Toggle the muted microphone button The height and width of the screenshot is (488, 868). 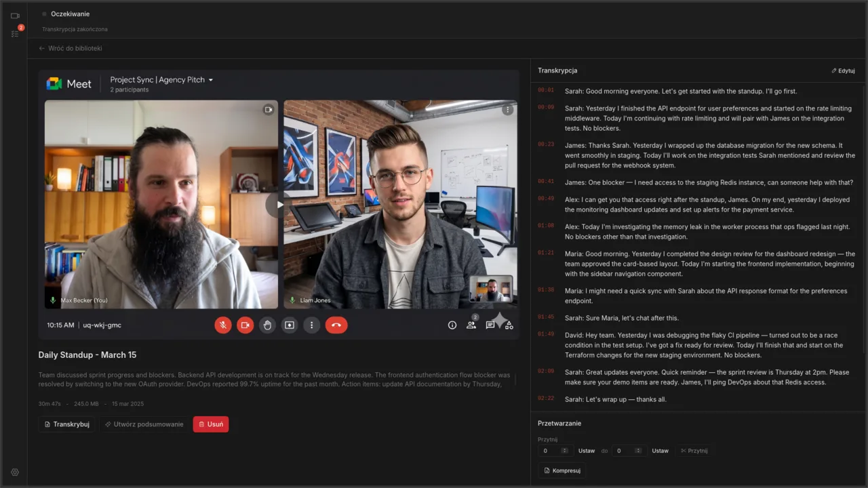click(223, 325)
